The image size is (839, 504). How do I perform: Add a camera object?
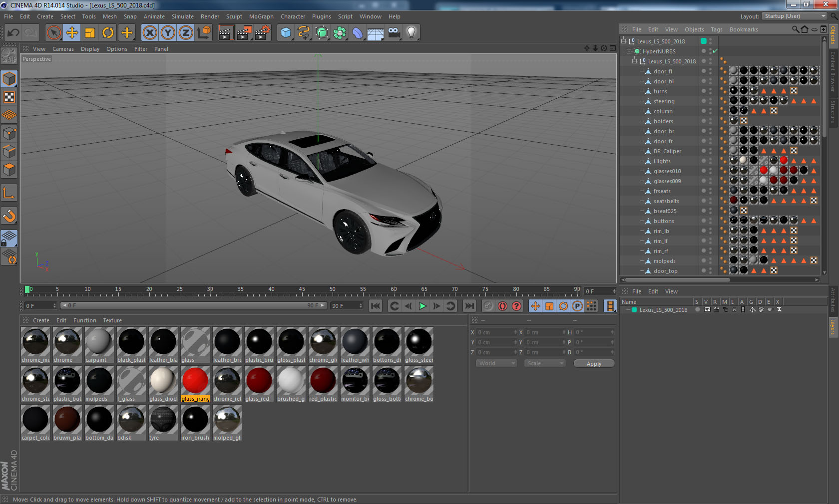tap(394, 33)
